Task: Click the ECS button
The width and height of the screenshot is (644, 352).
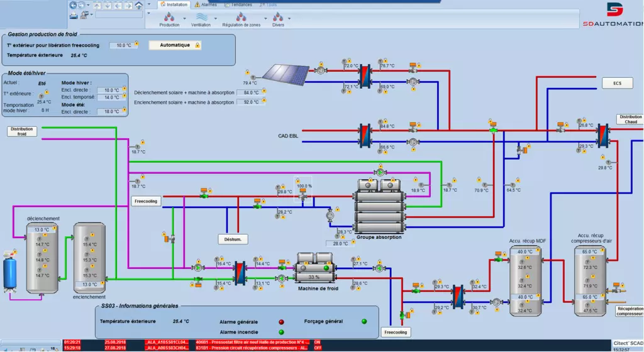Action: [x=617, y=84]
